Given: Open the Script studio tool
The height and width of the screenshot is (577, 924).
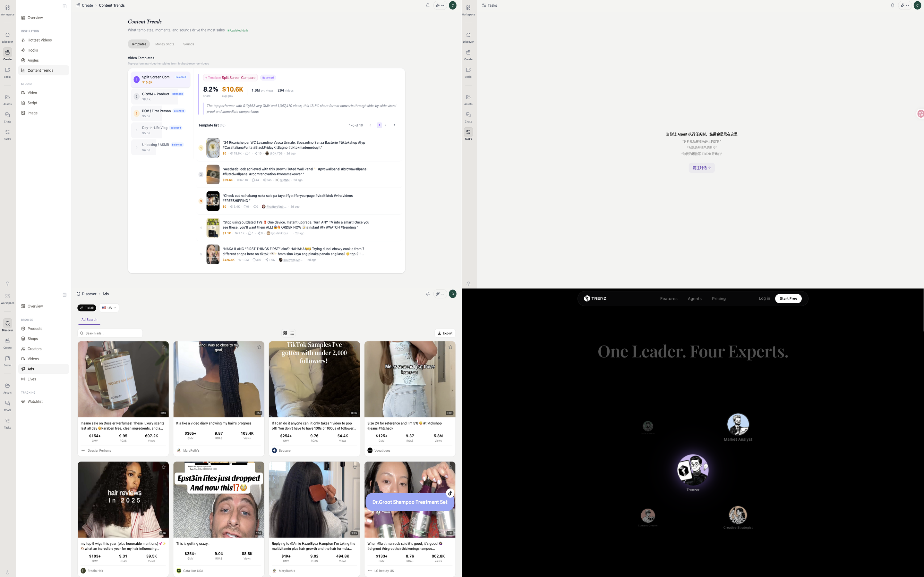Looking at the screenshot, I should tap(32, 103).
